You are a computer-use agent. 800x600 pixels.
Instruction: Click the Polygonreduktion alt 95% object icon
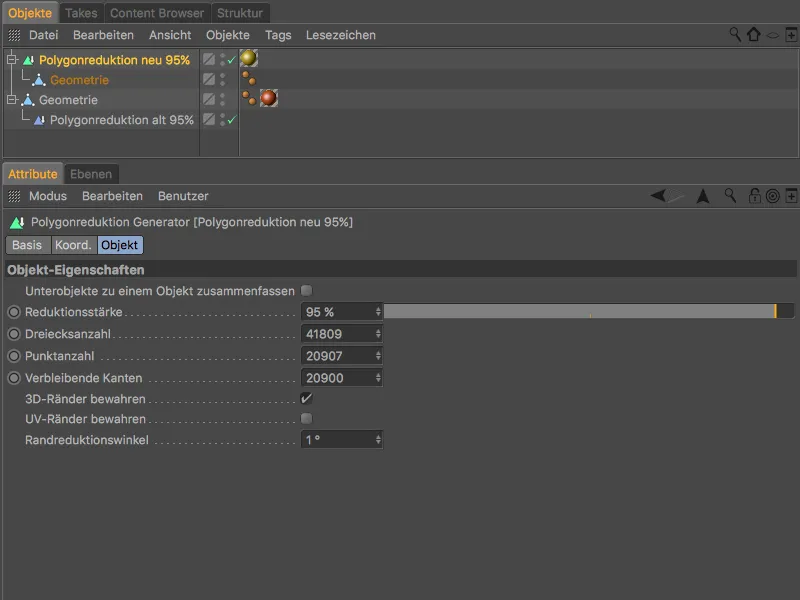coord(39,120)
